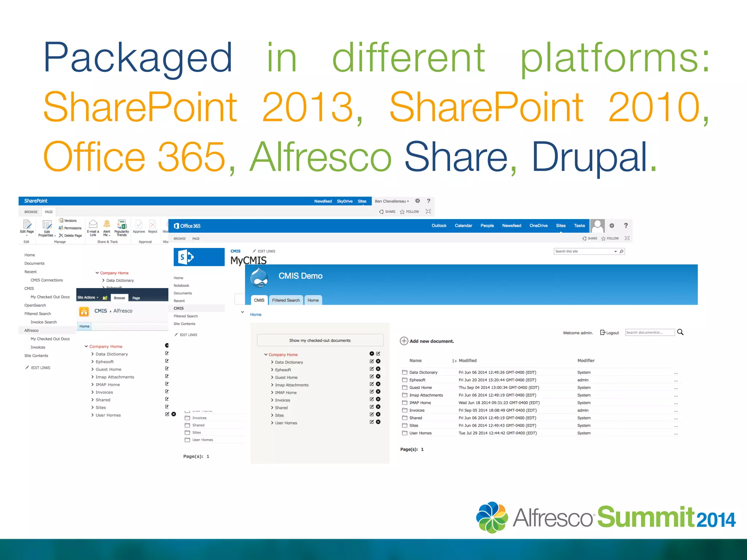The image size is (747, 560).
Task: Click the SharePoint site logo tile
Action: coord(199,257)
